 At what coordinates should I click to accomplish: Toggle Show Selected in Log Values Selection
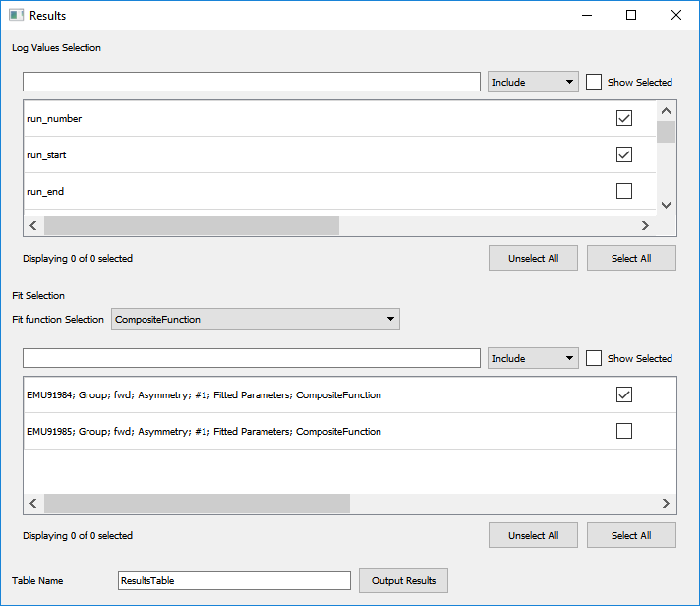[594, 83]
